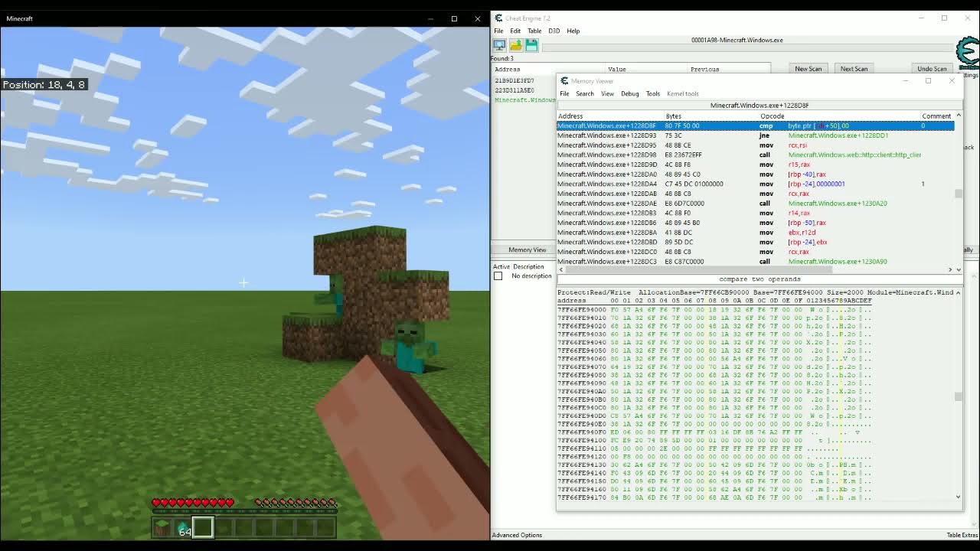Image resolution: width=980 pixels, height=551 pixels.
Task: Click the disassembler vertical scrollbar thumb
Action: click(958, 194)
